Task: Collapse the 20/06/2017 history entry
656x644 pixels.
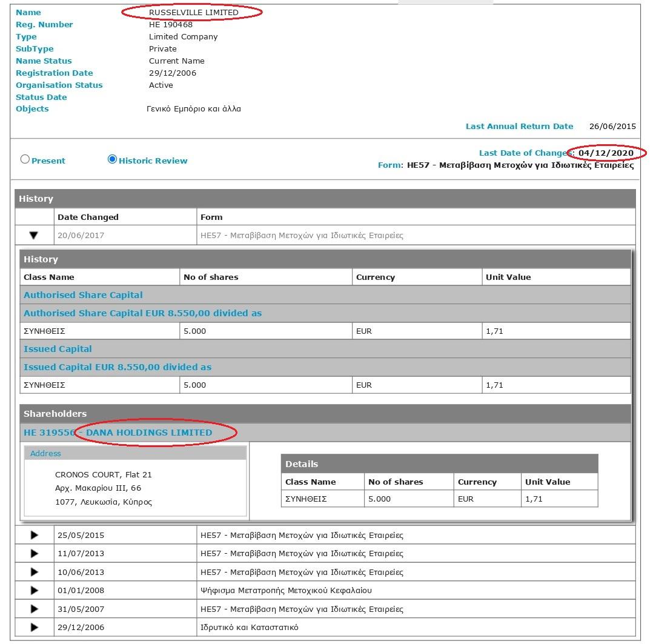Action: pyautogui.click(x=34, y=236)
